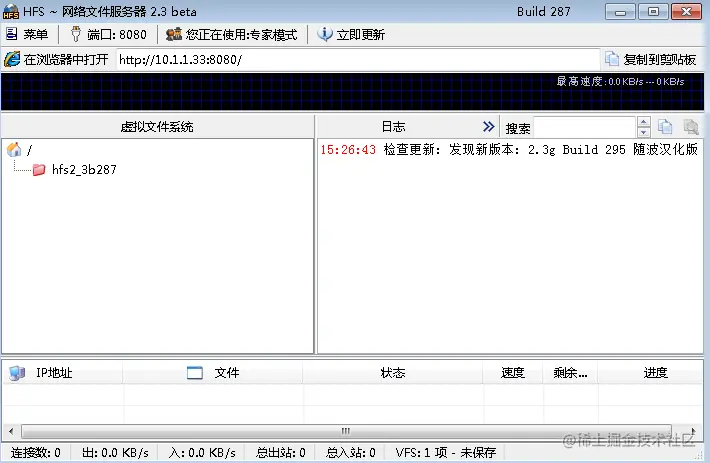Click the copy log icon
710x463 pixels.
(665, 127)
